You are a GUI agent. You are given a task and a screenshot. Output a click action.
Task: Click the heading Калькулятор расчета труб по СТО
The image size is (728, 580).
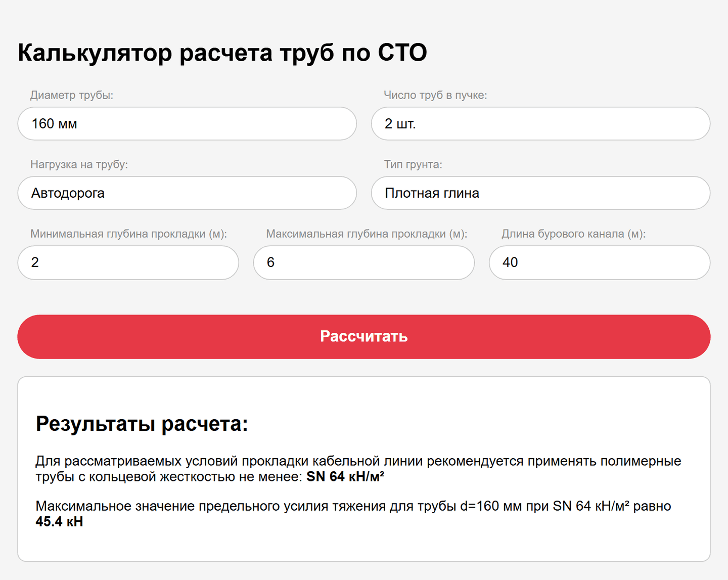click(222, 53)
